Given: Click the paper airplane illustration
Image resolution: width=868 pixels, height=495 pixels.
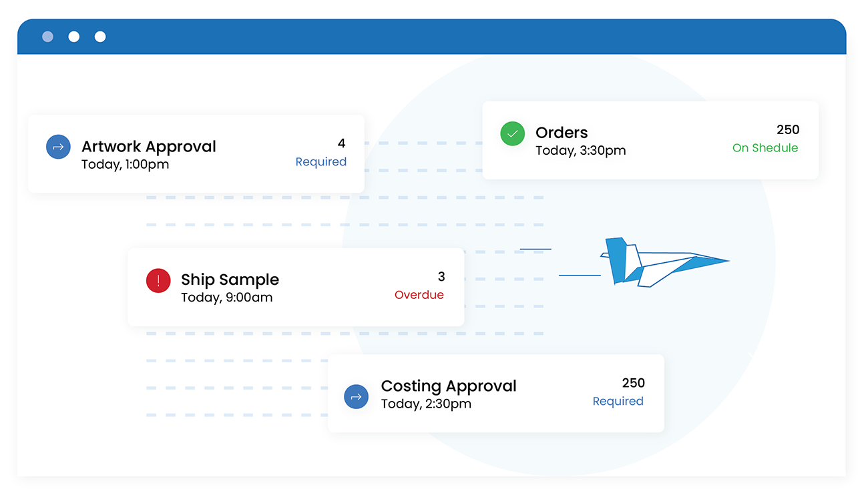Looking at the screenshot, I should pos(664,262).
